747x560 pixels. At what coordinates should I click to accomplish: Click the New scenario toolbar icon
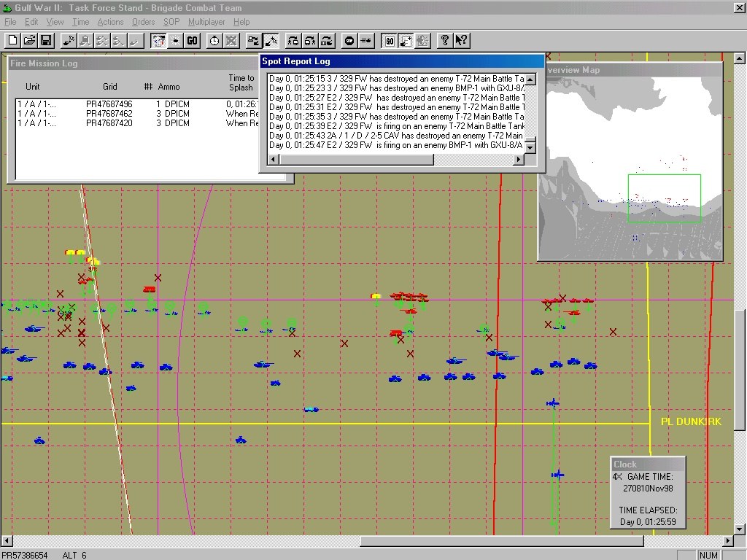[13, 41]
